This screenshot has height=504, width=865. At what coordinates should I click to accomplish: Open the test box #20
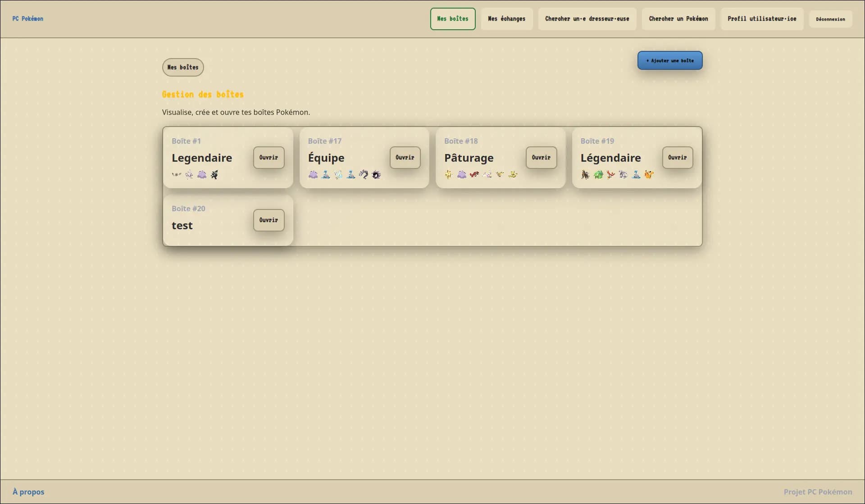[x=269, y=220]
